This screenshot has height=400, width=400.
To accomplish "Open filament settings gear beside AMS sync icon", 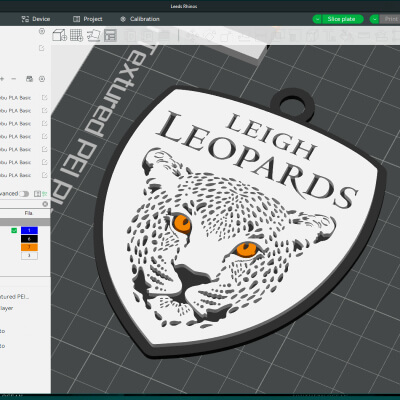I will pos(42,79).
